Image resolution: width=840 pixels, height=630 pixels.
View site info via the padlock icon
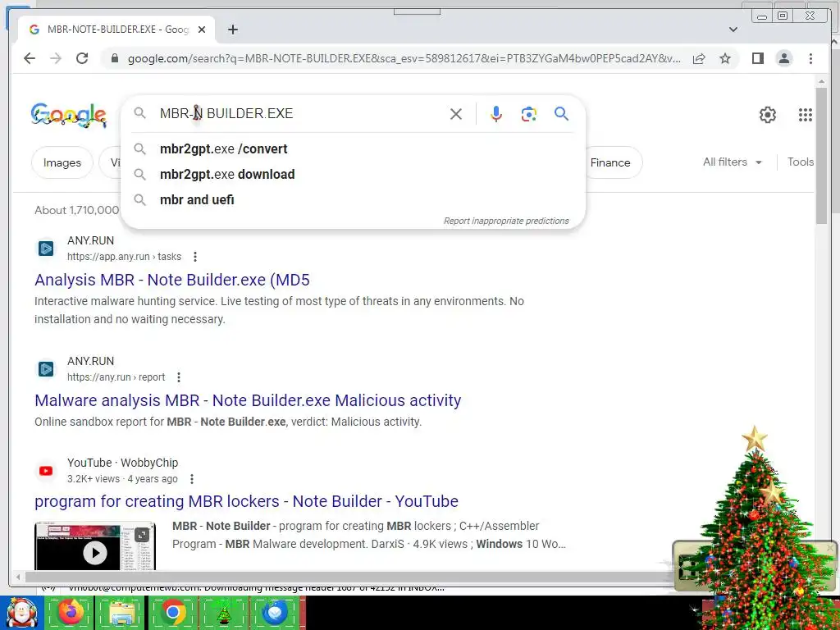(114, 58)
